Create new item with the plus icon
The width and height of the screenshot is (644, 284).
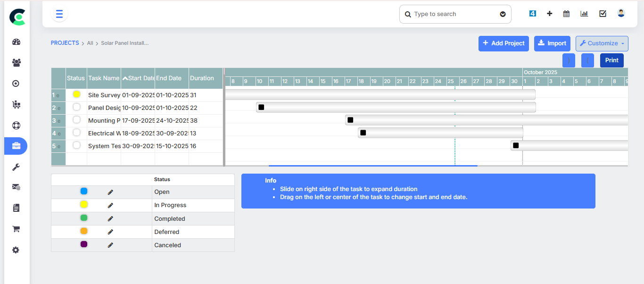point(549,13)
